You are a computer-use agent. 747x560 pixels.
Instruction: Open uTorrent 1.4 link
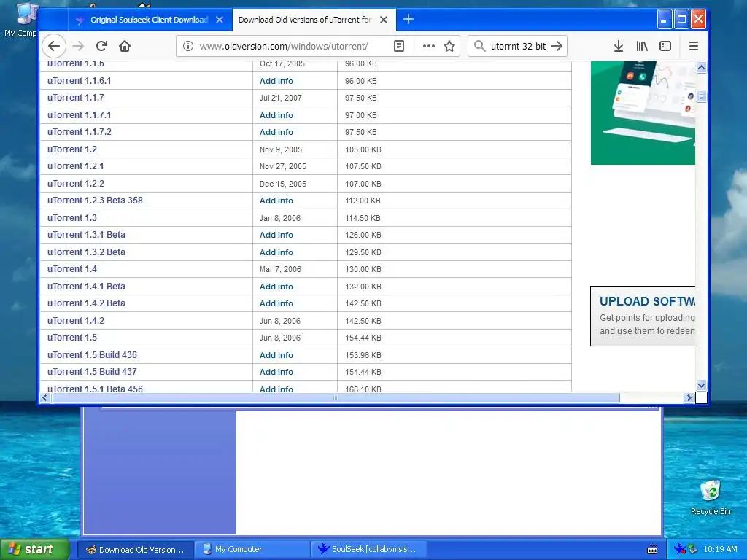72,269
